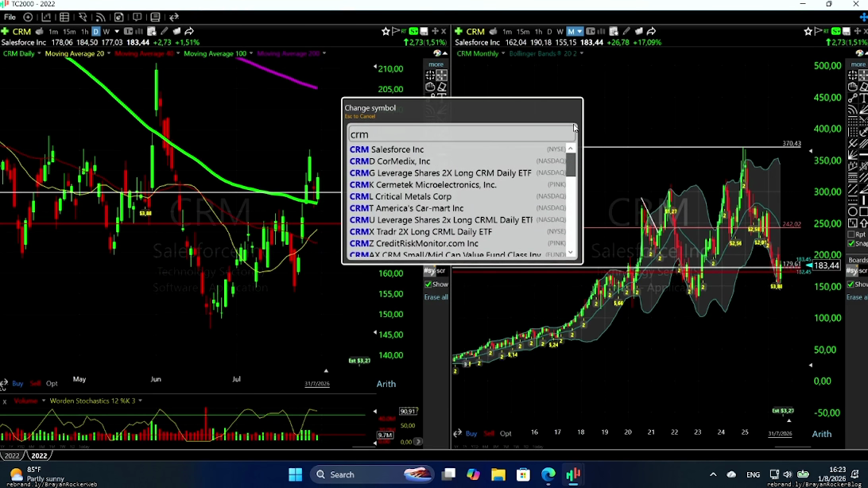The width and height of the screenshot is (868, 488).
Task: Click scroll-up arrow in symbol list
Action: tap(571, 149)
